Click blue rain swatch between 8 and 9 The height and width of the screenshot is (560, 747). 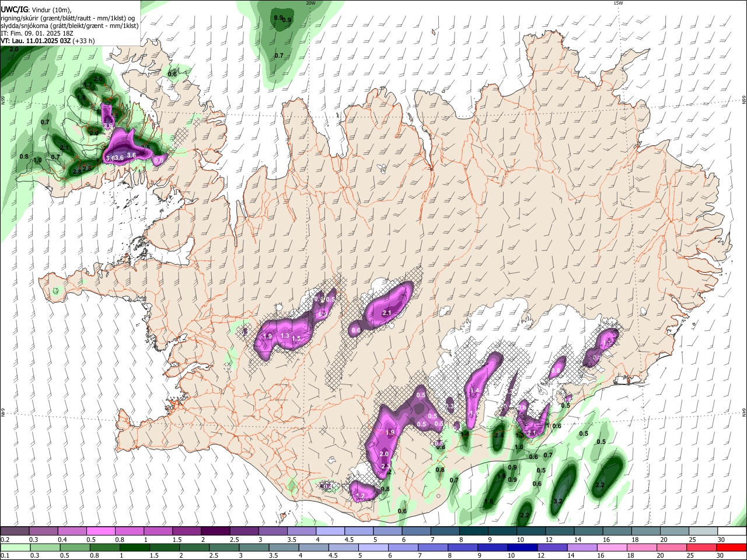click(463, 547)
